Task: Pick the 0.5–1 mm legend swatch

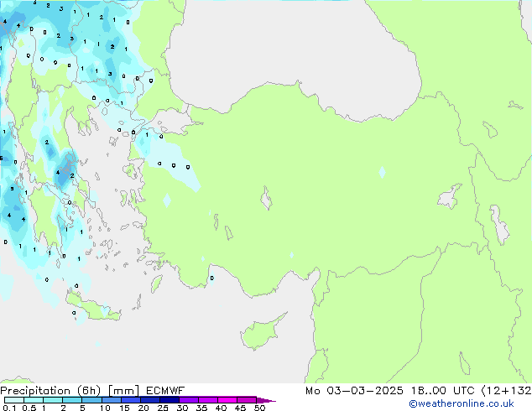Action: click(34, 400)
